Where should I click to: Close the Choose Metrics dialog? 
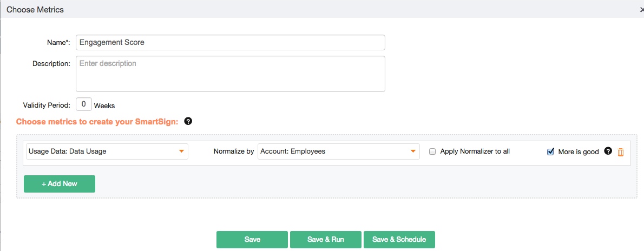coord(641,10)
